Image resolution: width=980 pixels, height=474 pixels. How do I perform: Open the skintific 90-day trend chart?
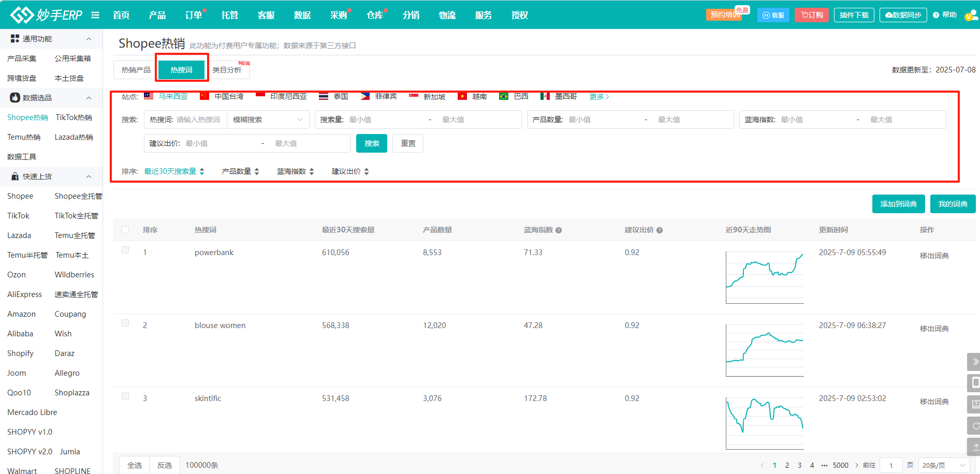click(765, 423)
